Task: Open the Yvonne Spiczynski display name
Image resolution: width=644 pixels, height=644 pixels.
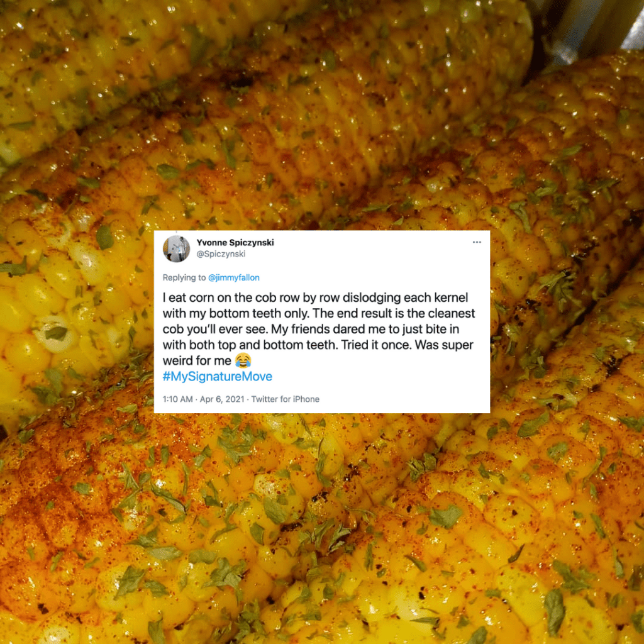Action: (235, 242)
